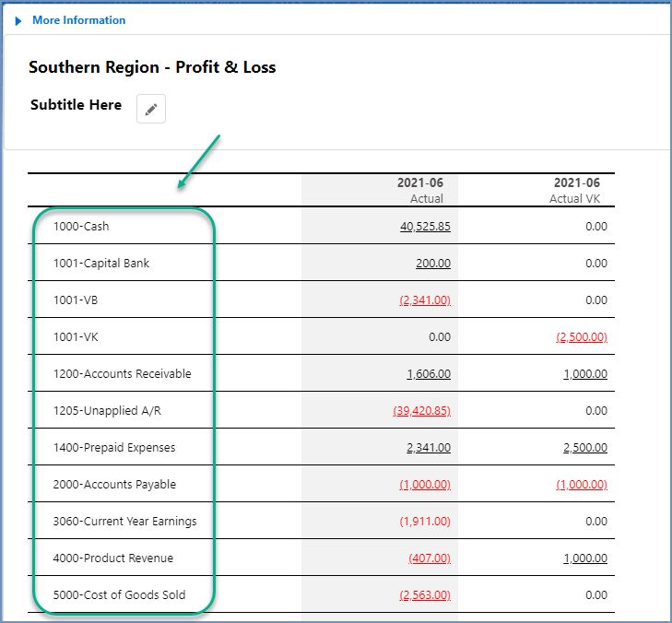Select the 2021-06 Actual column header

click(x=420, y=190)
